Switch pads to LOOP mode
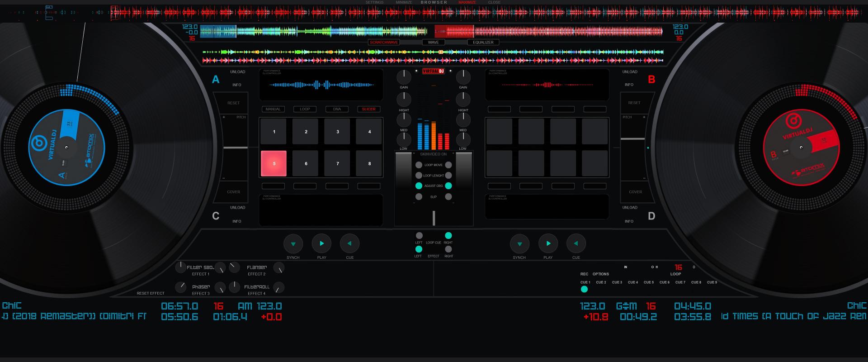The image size is (868, 362). click(305, 109)
